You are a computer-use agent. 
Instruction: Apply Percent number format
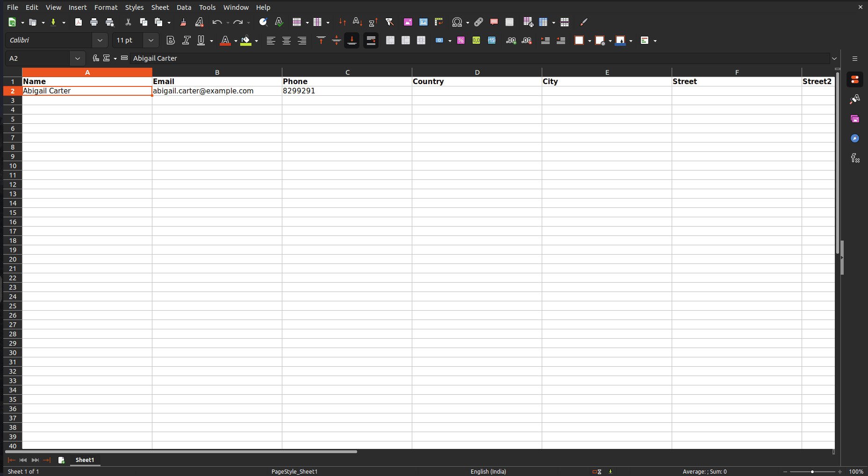[461, 41]
